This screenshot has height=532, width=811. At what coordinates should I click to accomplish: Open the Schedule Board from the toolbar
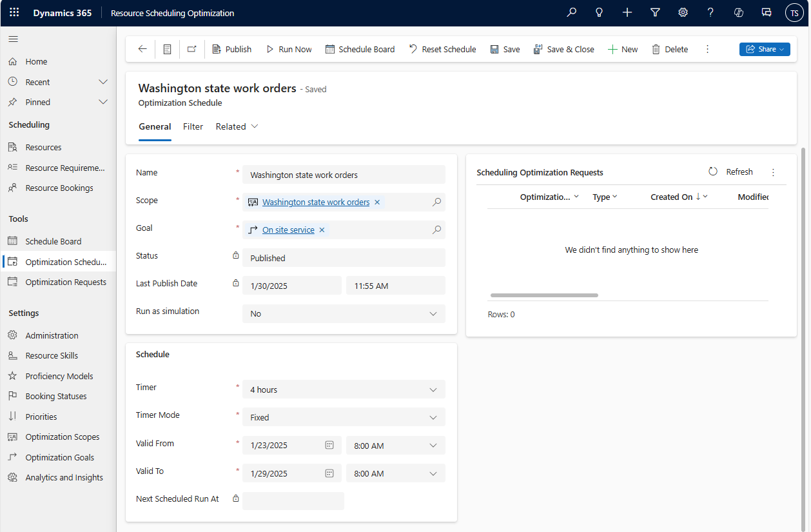point(360,48)
